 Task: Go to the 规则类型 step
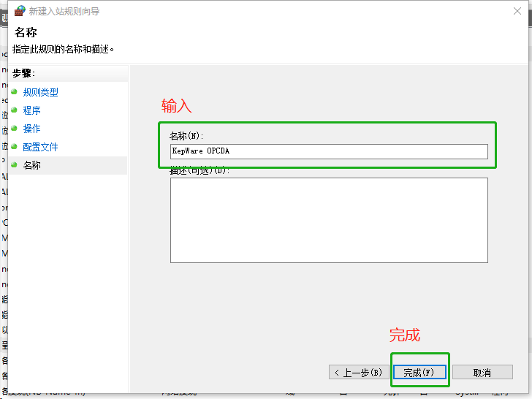coord(40,92)
